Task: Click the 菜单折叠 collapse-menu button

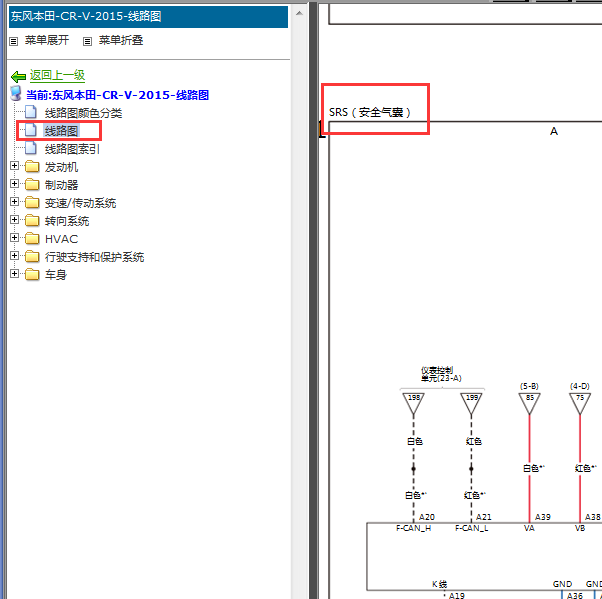Action: (x=121, y=40)
